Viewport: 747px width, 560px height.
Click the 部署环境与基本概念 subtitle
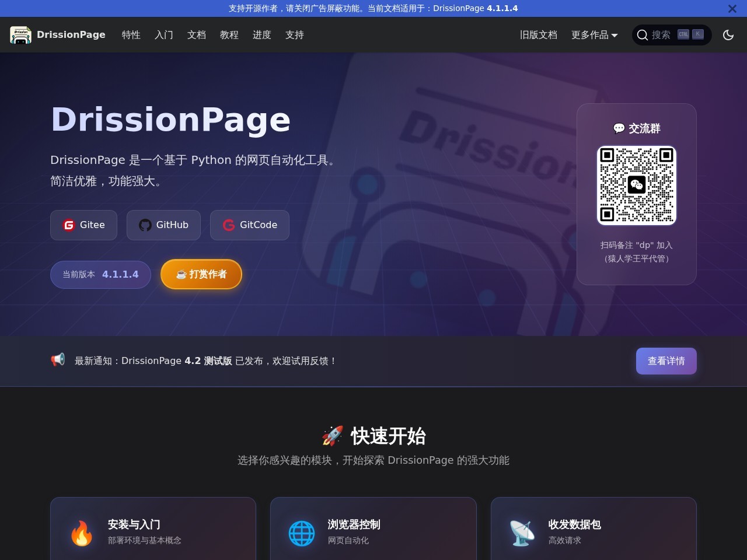click(145, 541)
